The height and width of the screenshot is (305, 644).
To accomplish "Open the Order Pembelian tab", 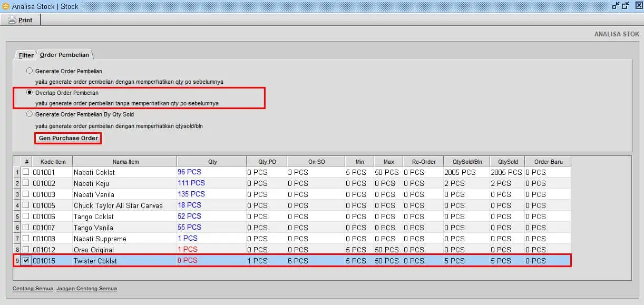I will click(65, 55).
